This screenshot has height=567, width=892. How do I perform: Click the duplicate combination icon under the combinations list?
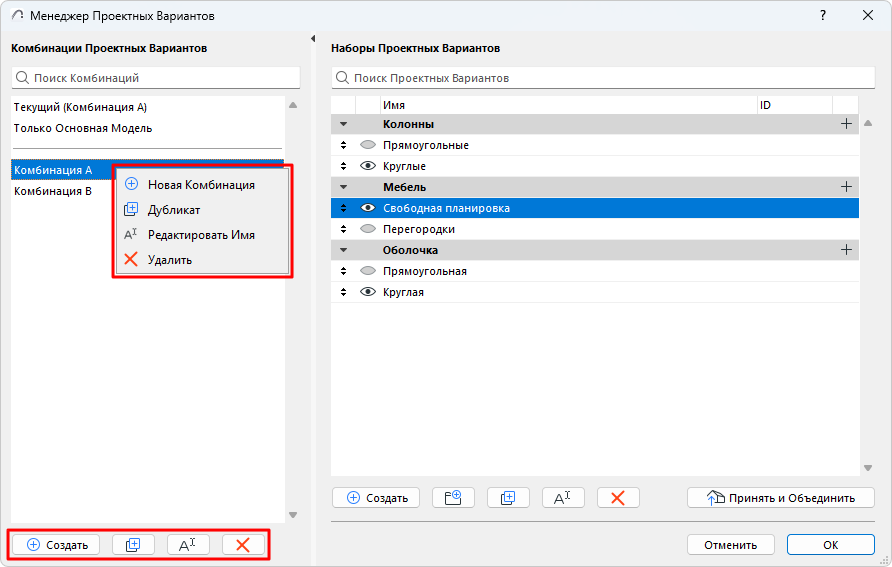click(x=133, y=545)
